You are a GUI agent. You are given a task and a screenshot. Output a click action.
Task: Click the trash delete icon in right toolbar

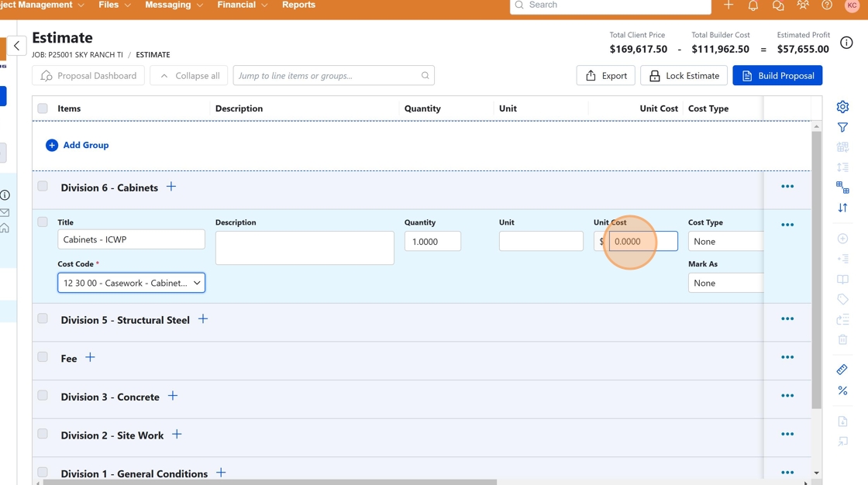click(842, 339)
